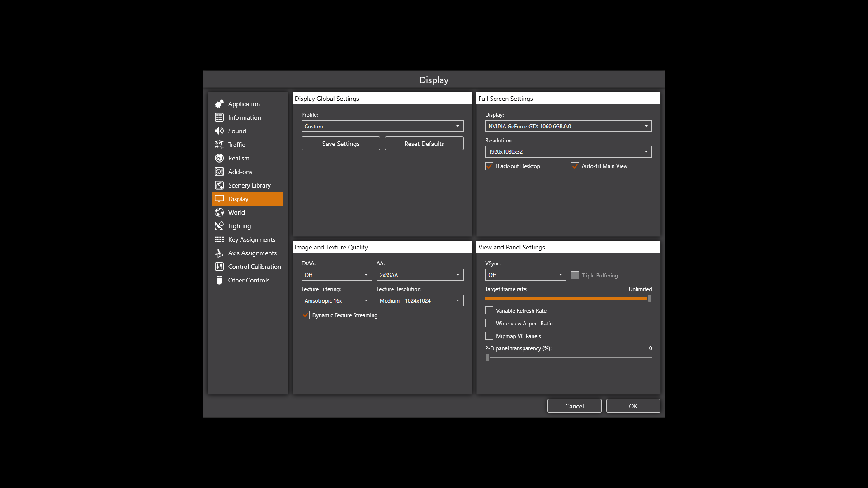
Task: Click the World globe icon
Action: 219,212
